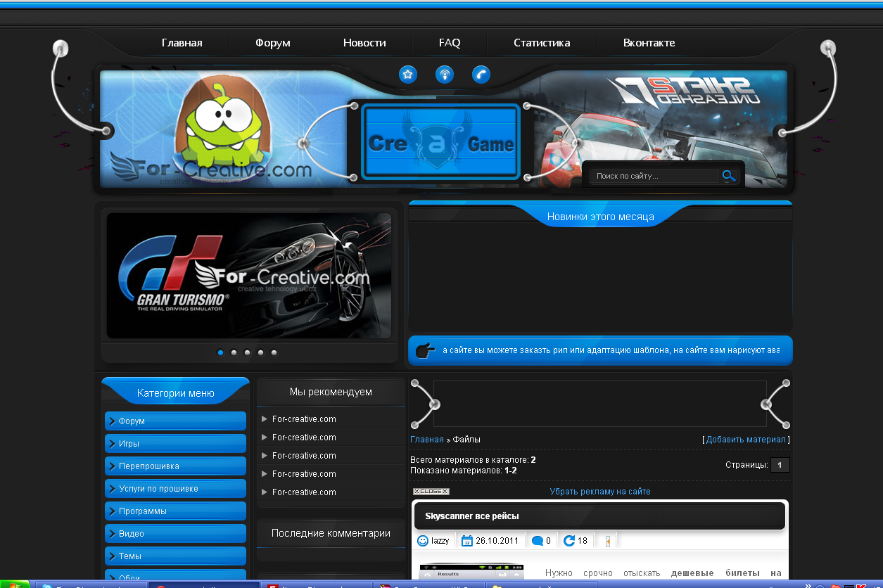The width and height of the screenshot is (883, 588).
Task: Click the Добавить материал link
Action: 746,440
